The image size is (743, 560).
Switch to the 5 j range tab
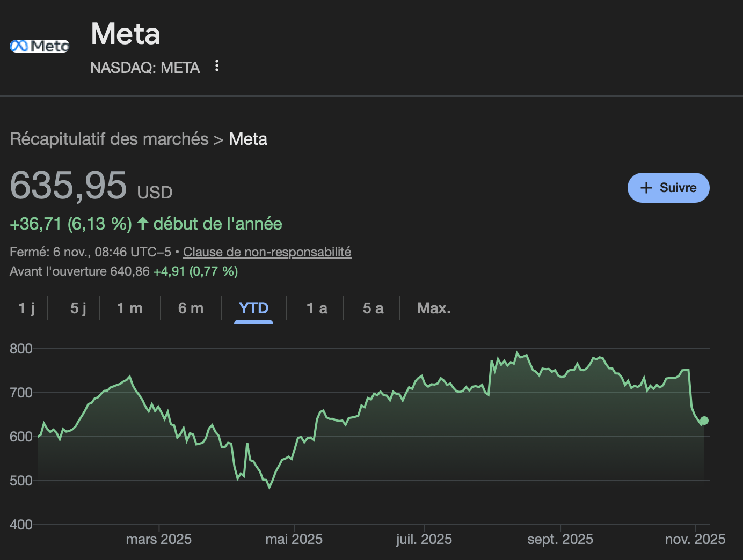(x=78, y=308)
